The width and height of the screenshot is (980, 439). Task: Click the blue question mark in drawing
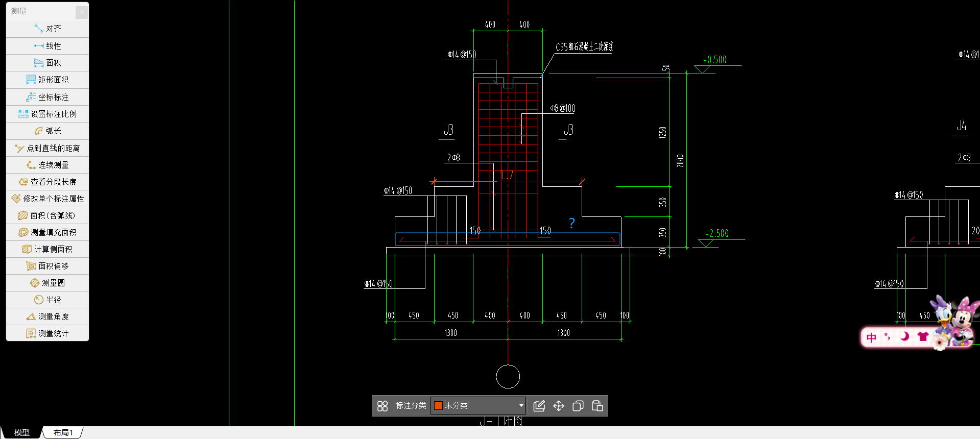tap(572, 223)
